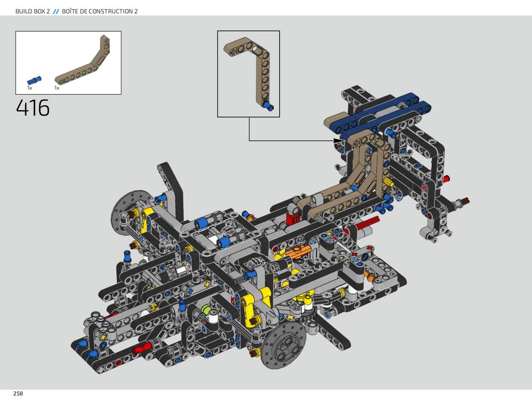Click the main chassis assembly illustration
The width and height of the screenshot is (532, 405).
(x=271, y=229)
